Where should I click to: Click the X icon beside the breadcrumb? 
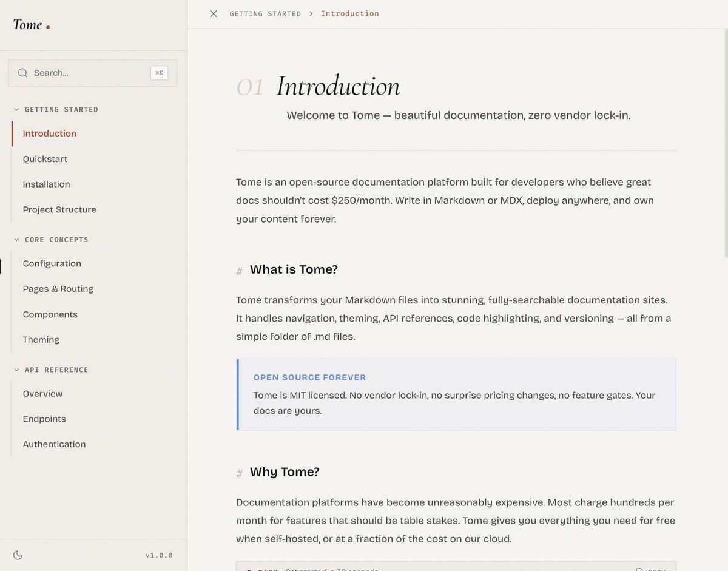point(214,13)
